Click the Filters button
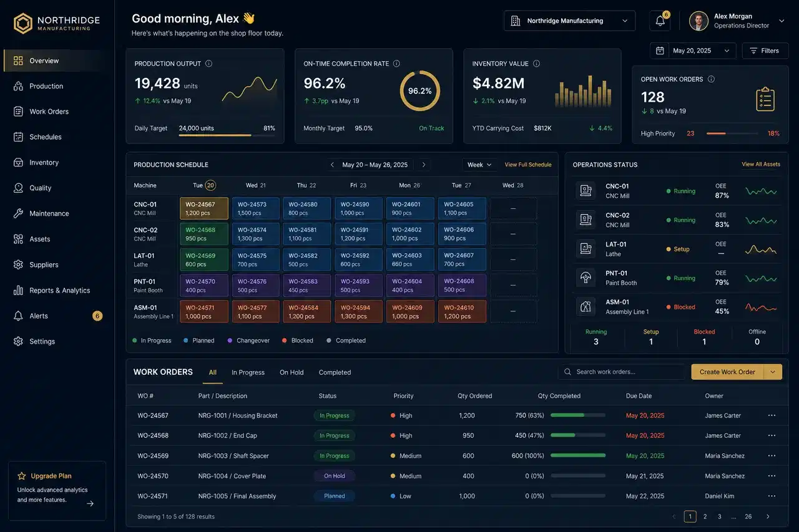This screenshot has width=799, height=532. pos(765,51)
